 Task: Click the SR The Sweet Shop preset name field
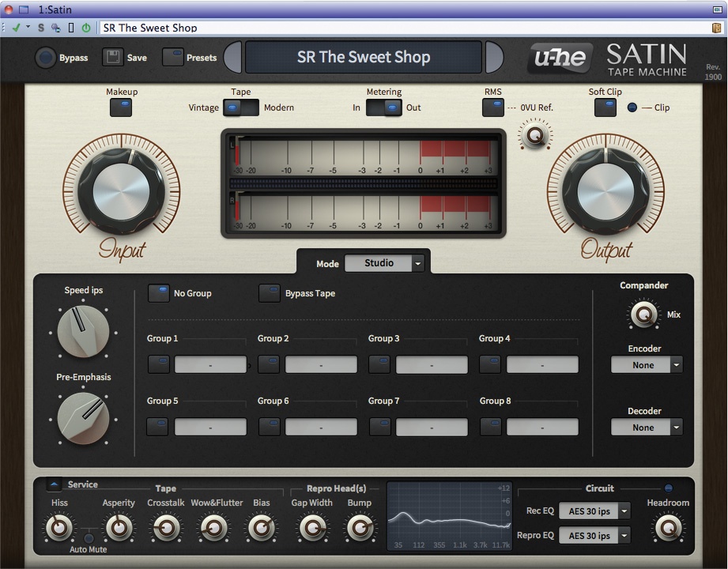(x=364, y=57)
